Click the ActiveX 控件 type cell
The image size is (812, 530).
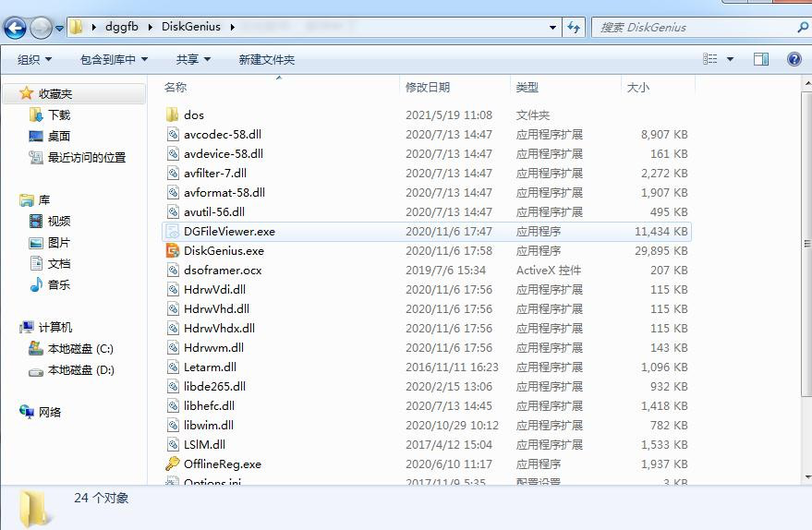[x=549, y=271]
